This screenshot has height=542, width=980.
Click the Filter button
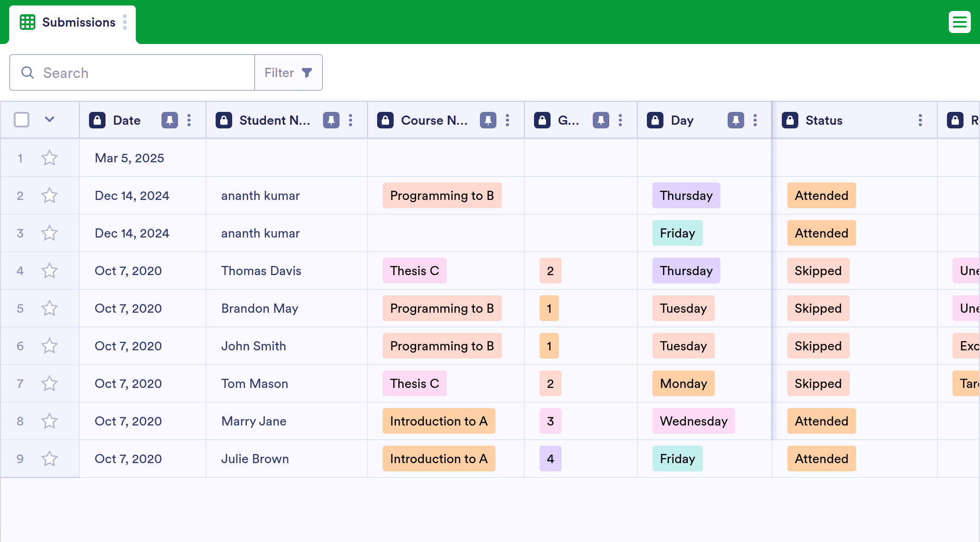coord(289,72)
